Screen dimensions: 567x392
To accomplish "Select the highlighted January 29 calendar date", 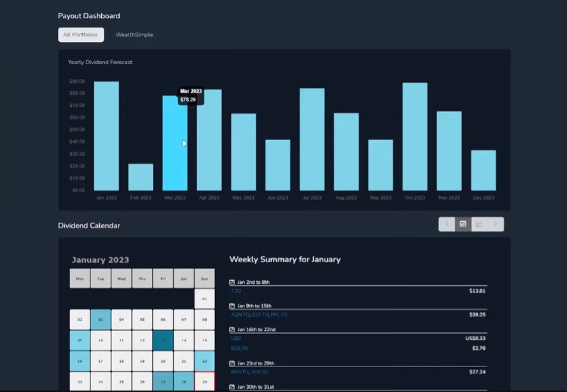I will pyautogui.click(x=204, y=382).
